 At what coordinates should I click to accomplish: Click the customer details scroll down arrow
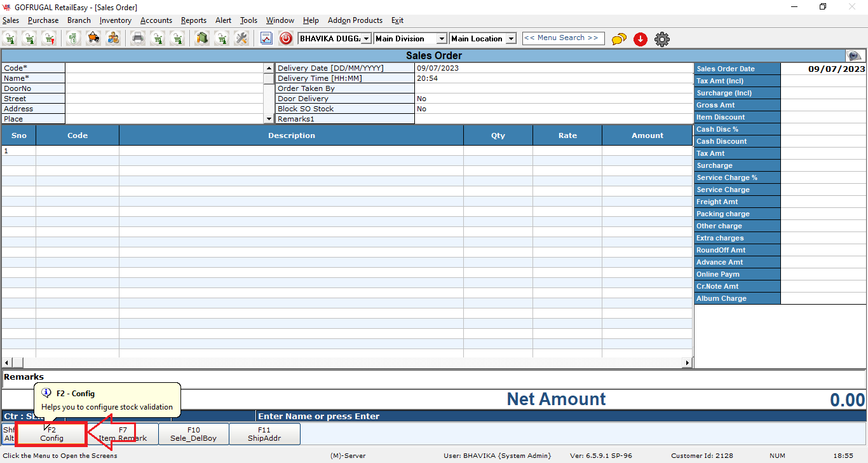click(269, 119)
